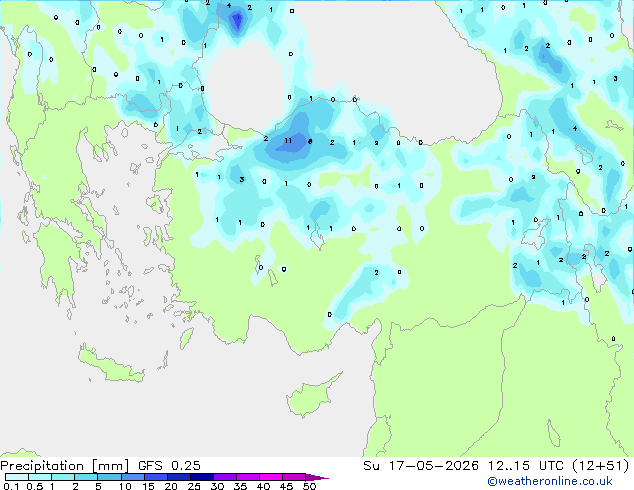This screenshot has height=490, width=634.
Task: Pick the 30–35 mm violet legend swatch
Action: coord(224,477)
